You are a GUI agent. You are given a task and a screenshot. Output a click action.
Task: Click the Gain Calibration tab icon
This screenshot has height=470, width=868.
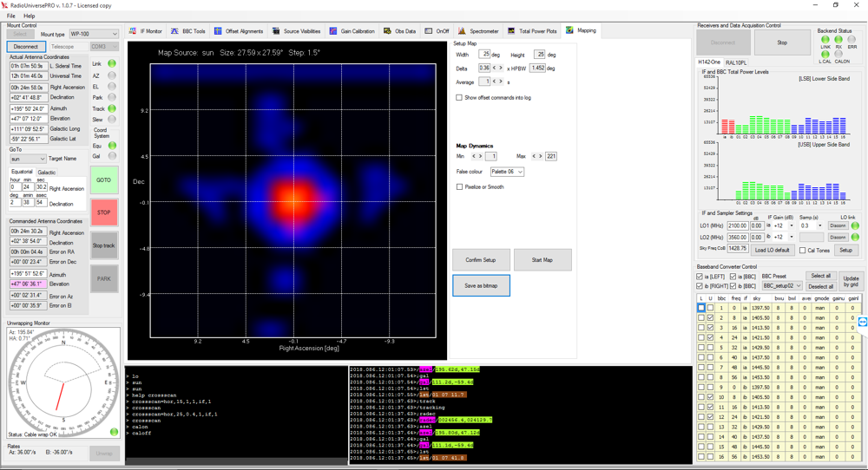pos(333,31)
